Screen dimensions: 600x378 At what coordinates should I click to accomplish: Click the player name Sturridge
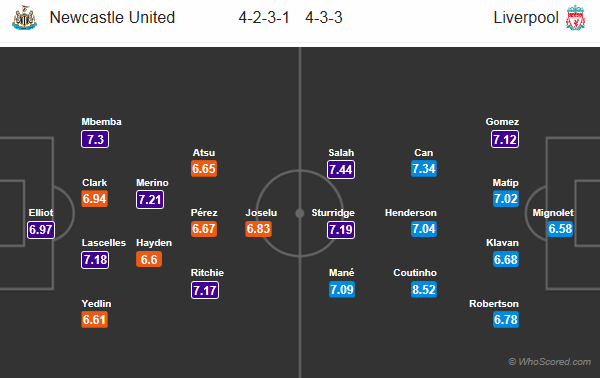tap(333, 213)
